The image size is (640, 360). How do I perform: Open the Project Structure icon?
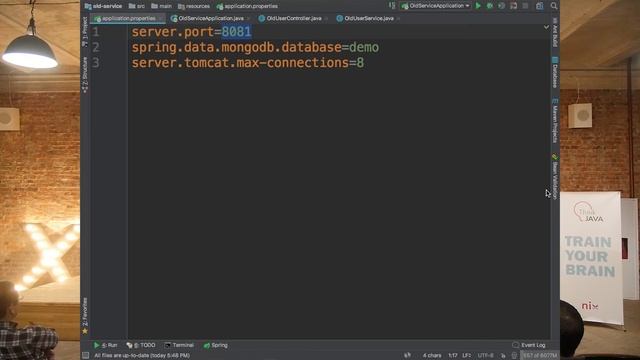pyautogui.click(x=540, y=6)
